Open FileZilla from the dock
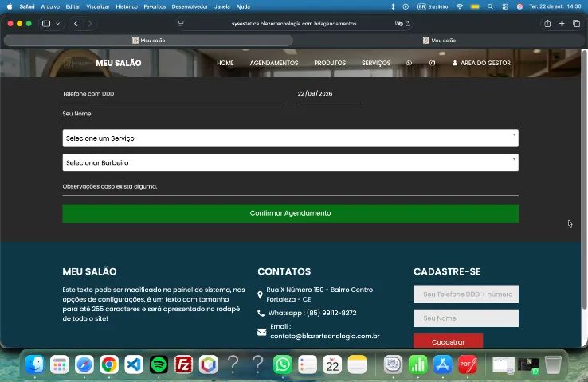This screenshot has height=382, width=588. click(x=183, y=364)
